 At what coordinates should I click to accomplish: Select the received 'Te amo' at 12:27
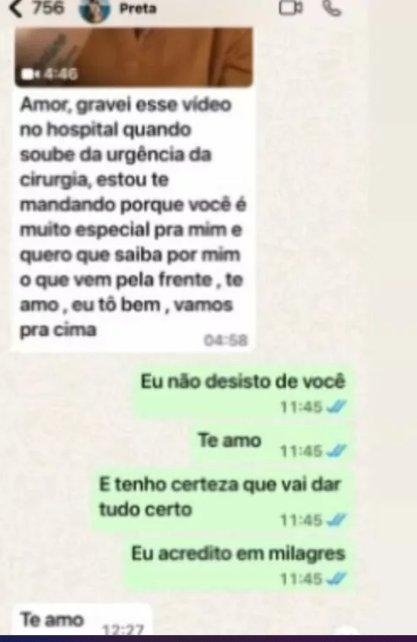tap(82, 620)
